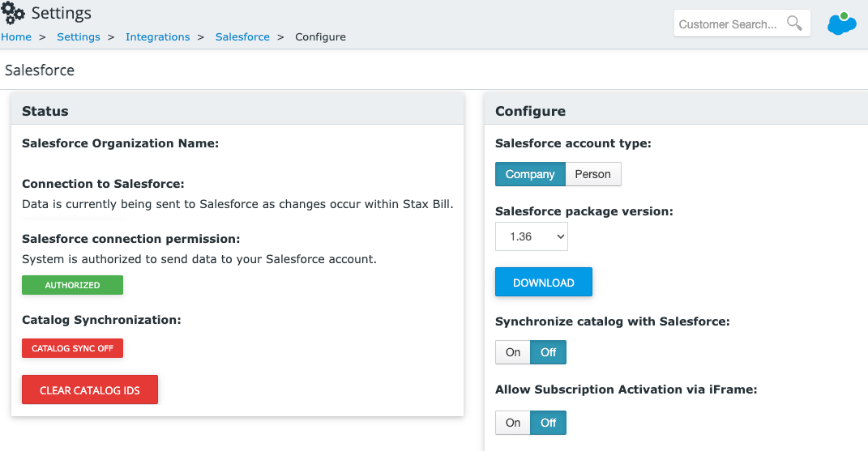
Task: Open the Settings breadcrumb link
Action: [x=79, y=37]
